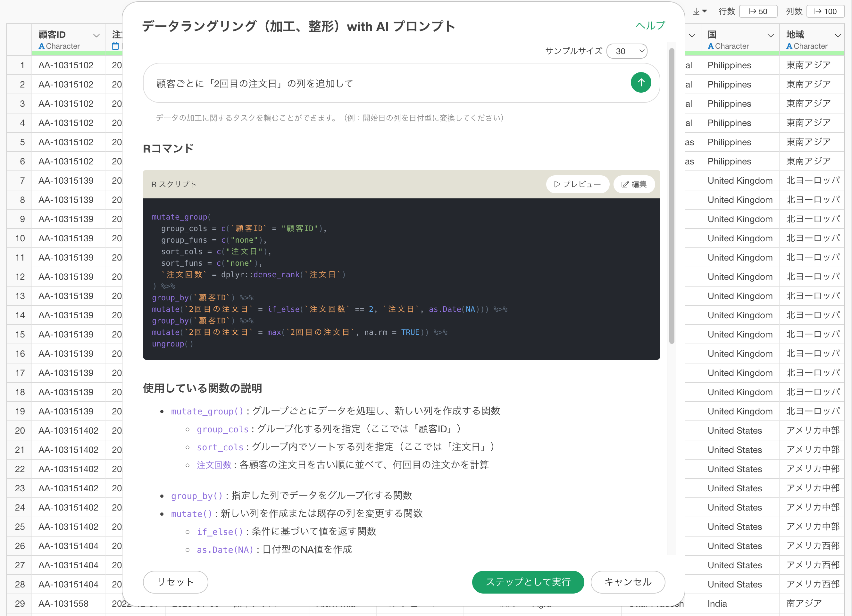The image size is (852, 616).
Task: Select アメリカ西部 cell in row 27
Action: coord(812,565)
